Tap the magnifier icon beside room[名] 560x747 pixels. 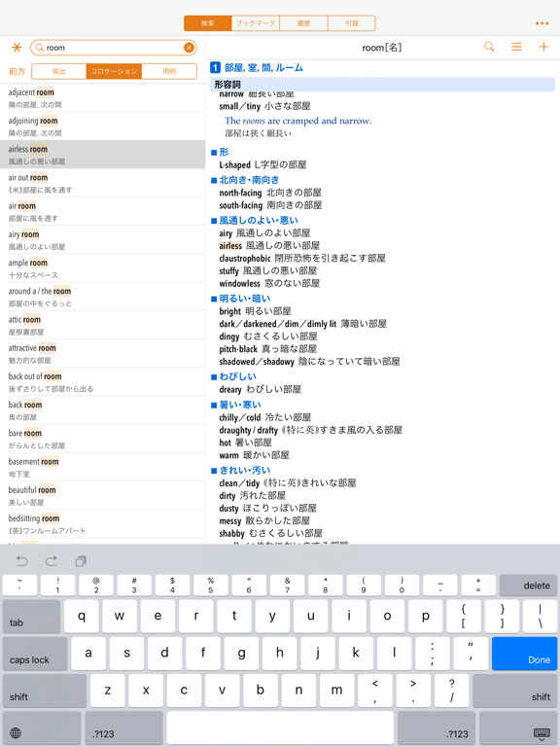click(x=489, y=47)
